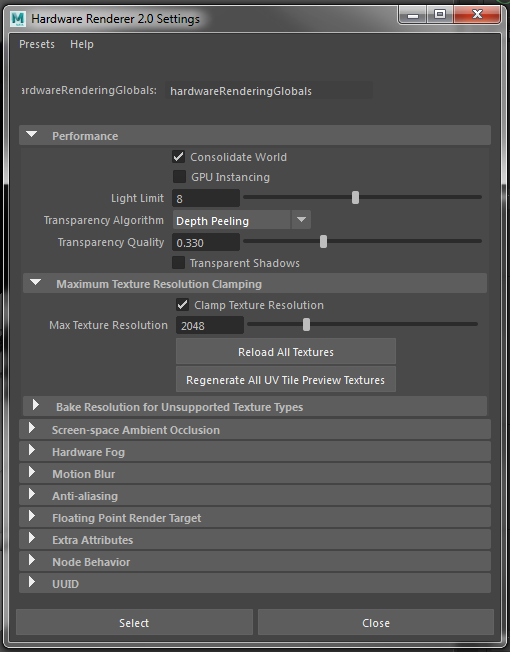This screenshot has height=652, width=510.
Task: Close window with red X button
Action: [477, 15]
